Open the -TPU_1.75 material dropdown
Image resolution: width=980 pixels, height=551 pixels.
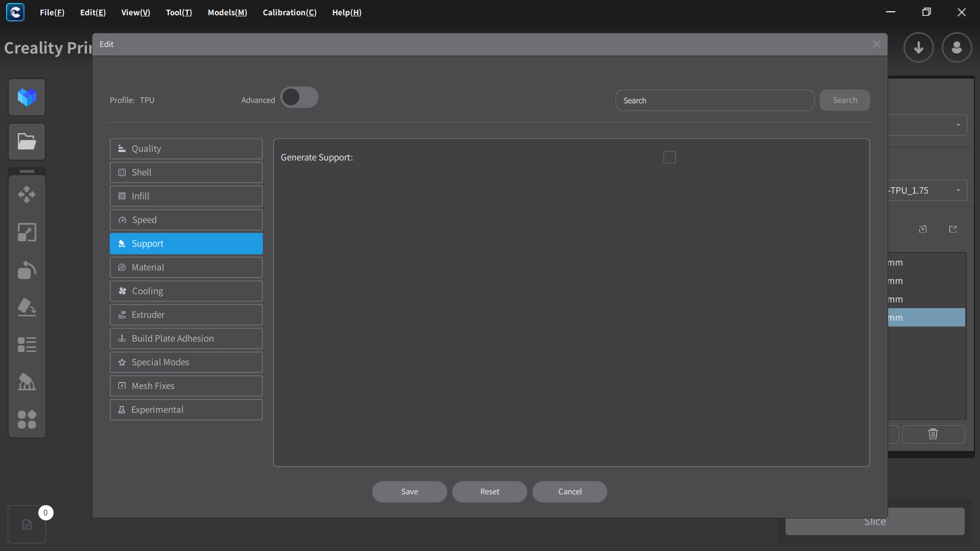927,190
